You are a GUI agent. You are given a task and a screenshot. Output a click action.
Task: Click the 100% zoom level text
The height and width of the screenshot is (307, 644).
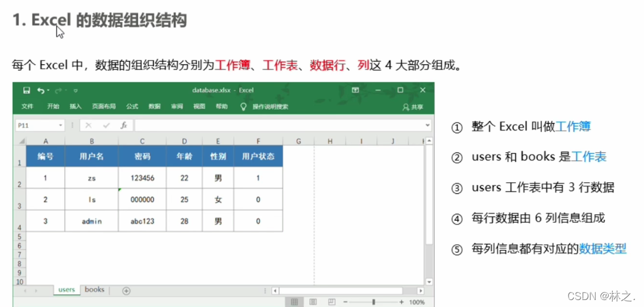tap(417, 302)
